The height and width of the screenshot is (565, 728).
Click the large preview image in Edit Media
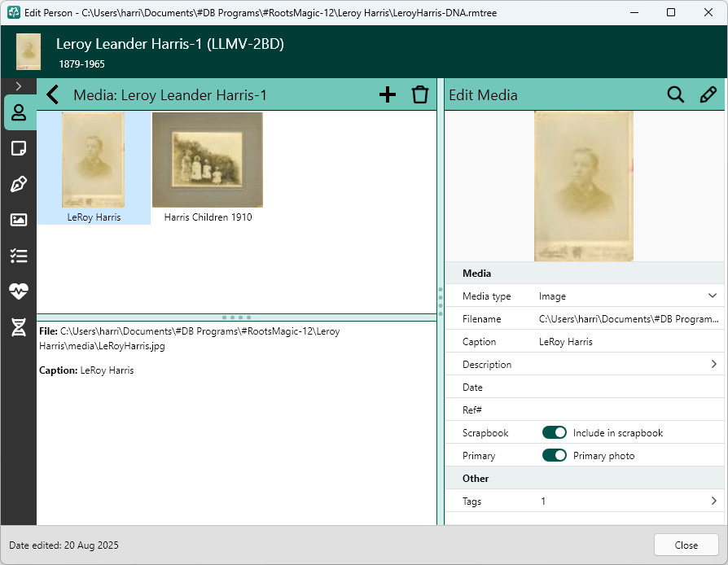tap(584, 186)
